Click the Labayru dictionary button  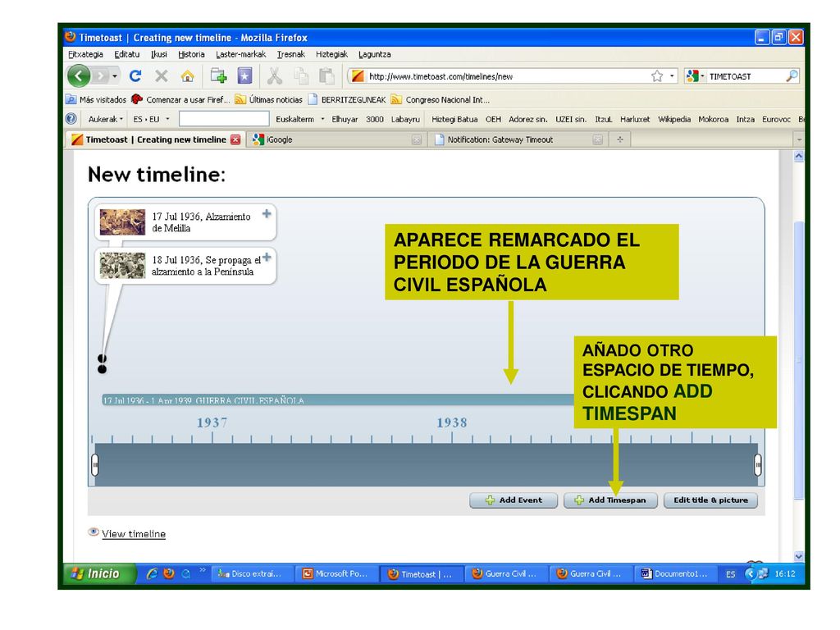click(x=405, y=119)
